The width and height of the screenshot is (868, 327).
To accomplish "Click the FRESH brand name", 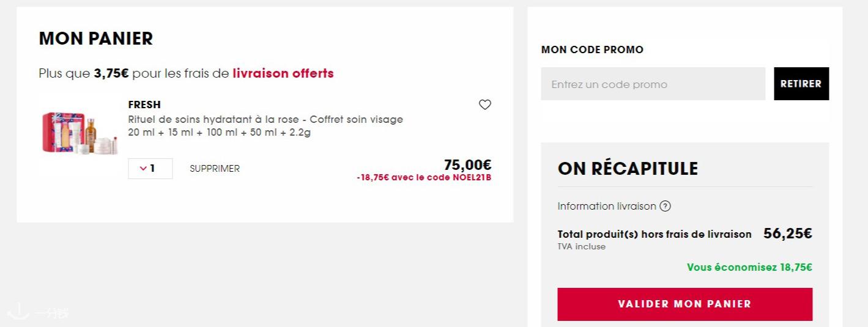I will (144, 105).
